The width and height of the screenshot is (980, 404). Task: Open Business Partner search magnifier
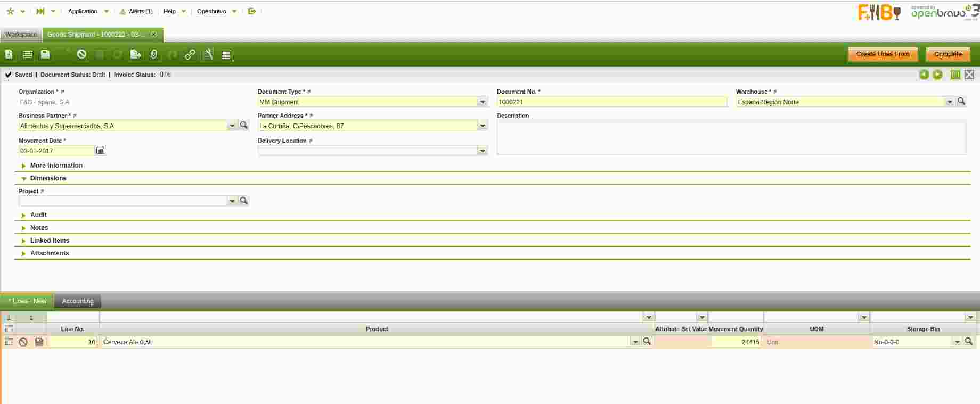pyautogui.click(x=244, y=126)
